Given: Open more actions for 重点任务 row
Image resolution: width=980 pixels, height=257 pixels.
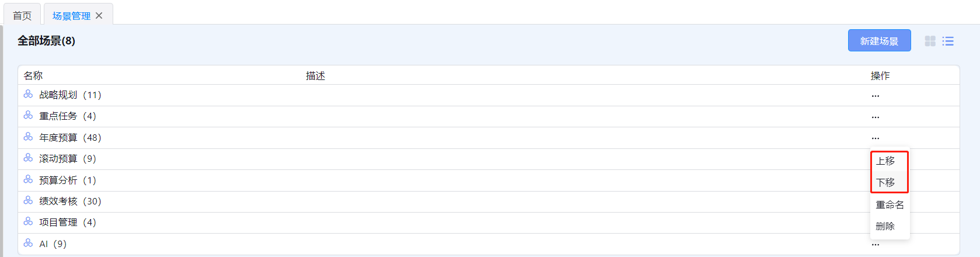Looking at the screenshot, I should click(x=875, y=117).
